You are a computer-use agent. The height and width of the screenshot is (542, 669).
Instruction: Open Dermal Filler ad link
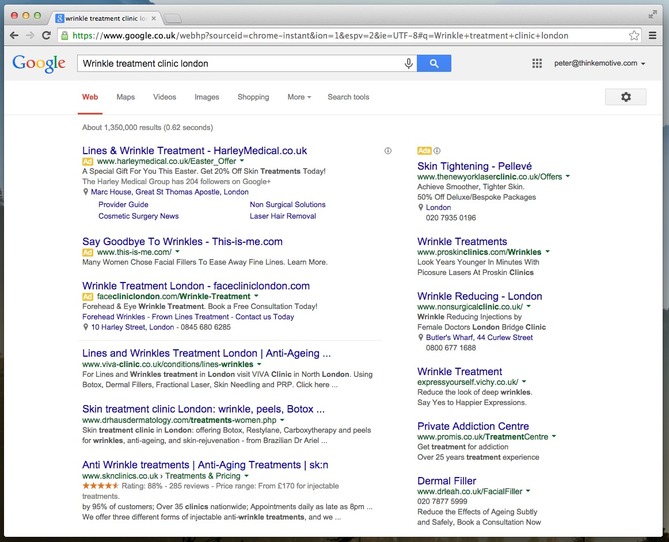click(x=447, y=481)
